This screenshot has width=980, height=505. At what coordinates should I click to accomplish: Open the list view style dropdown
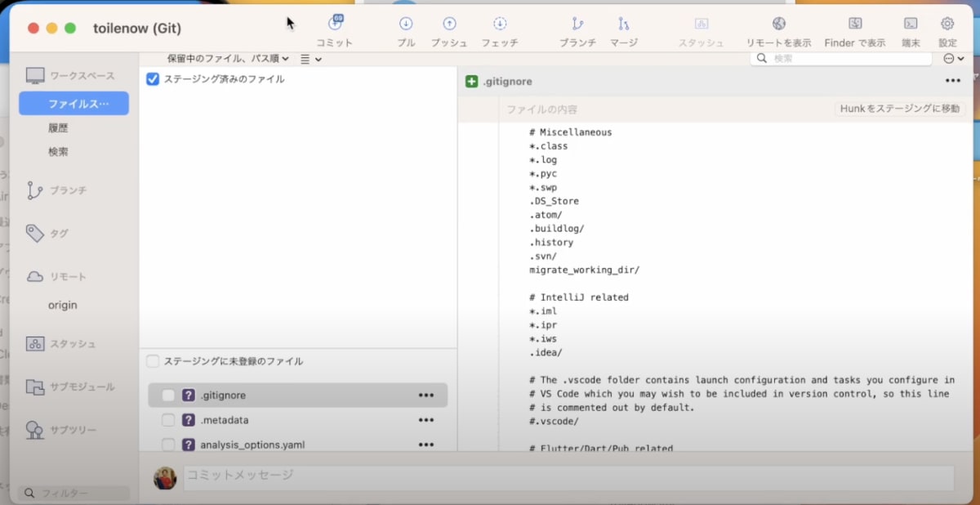(311, 59)
